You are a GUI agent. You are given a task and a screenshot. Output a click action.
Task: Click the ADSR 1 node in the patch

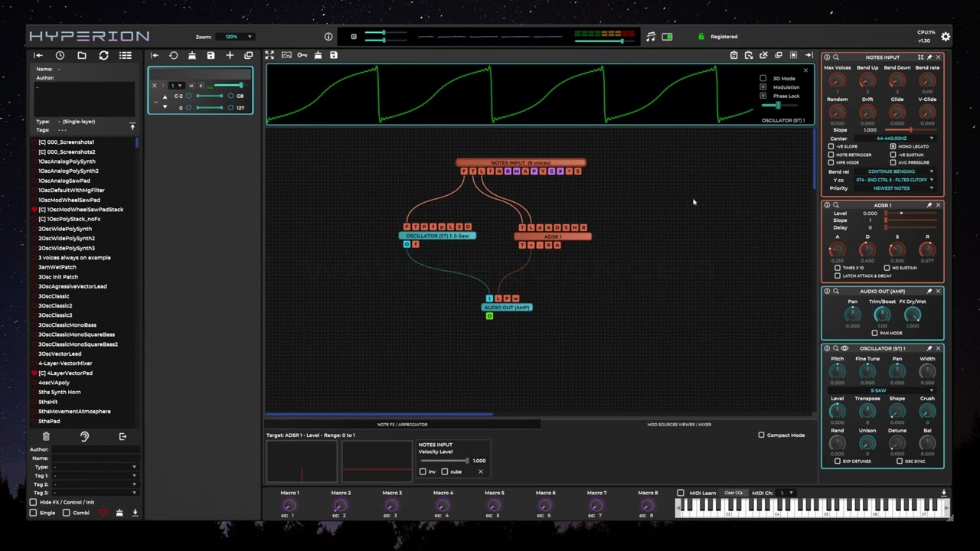tap(553, 236)
